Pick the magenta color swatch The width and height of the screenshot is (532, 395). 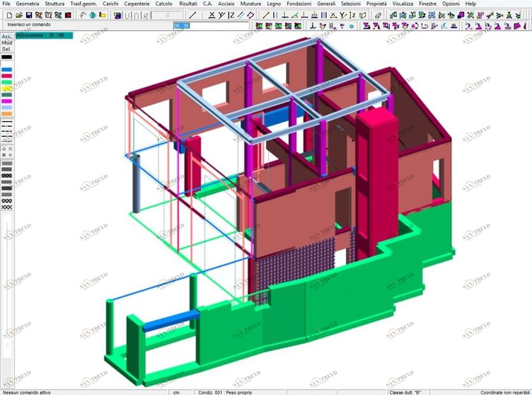pyautogui.click(x=6, y=101)
